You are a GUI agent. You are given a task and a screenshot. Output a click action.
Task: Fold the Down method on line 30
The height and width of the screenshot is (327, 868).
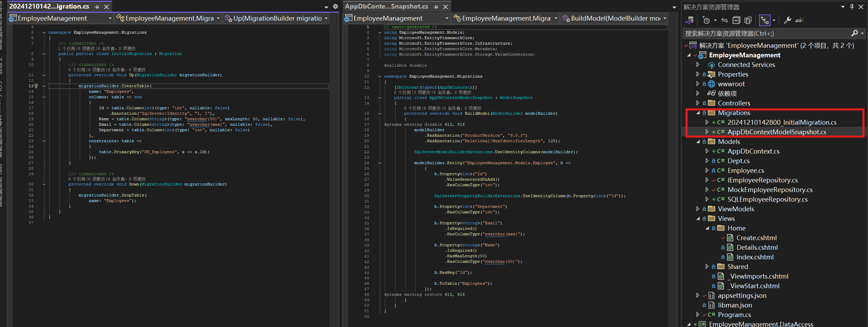pos(44,184)
